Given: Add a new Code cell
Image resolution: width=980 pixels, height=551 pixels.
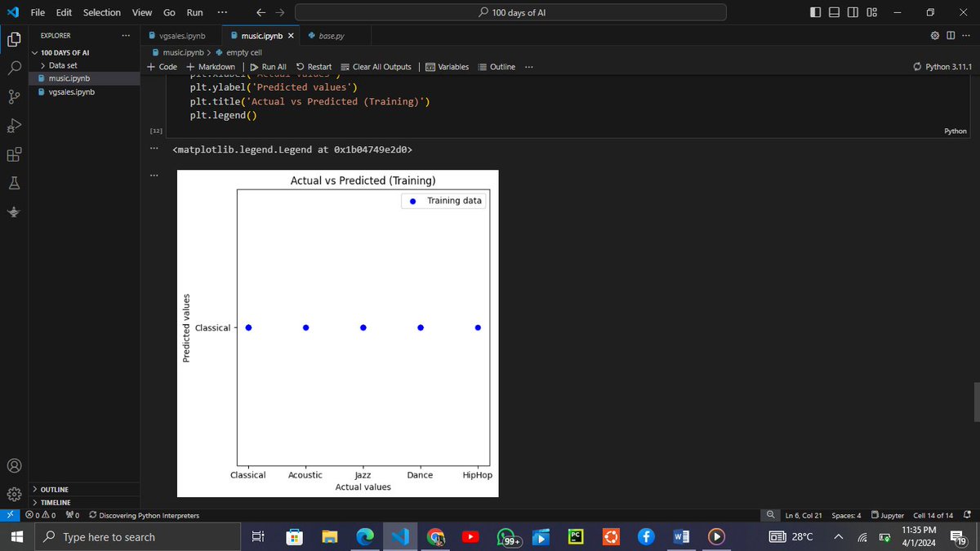Looking at the screenshot, I should click(x=162, y=67).
